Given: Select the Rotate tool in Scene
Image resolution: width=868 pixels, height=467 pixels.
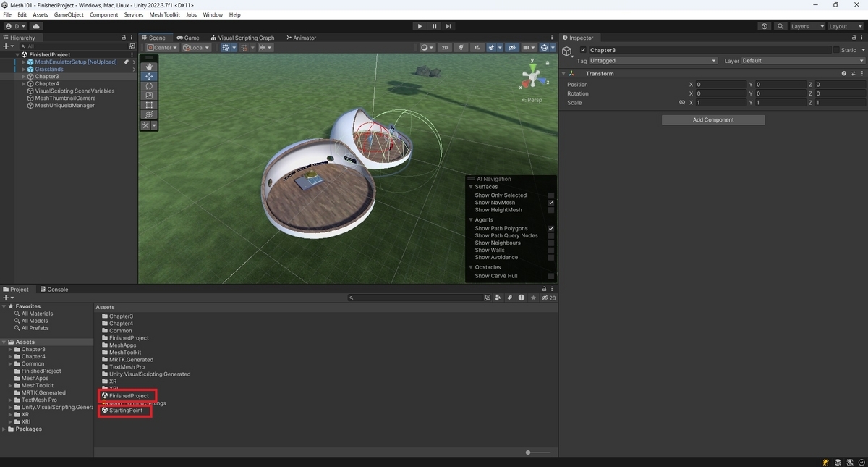Looking at the screenshot, I should point(149,85).
